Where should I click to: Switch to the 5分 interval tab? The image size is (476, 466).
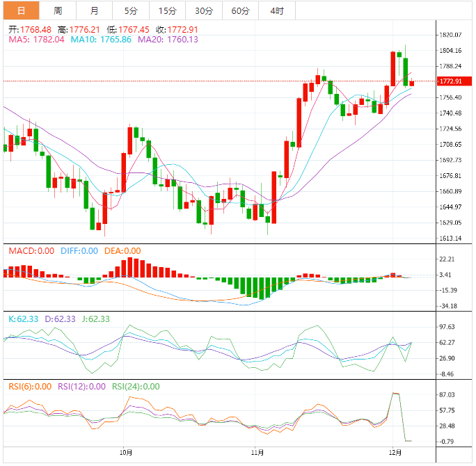131,10
